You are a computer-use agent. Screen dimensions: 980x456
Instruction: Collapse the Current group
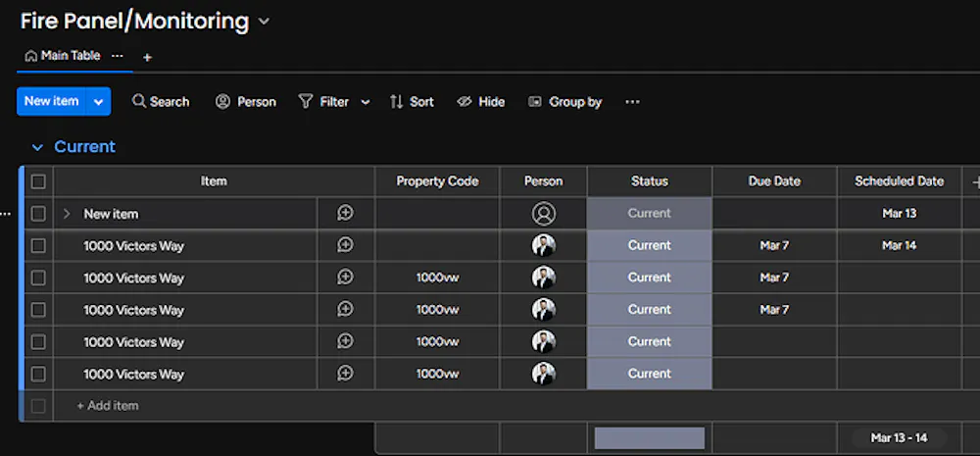point(38,147)
